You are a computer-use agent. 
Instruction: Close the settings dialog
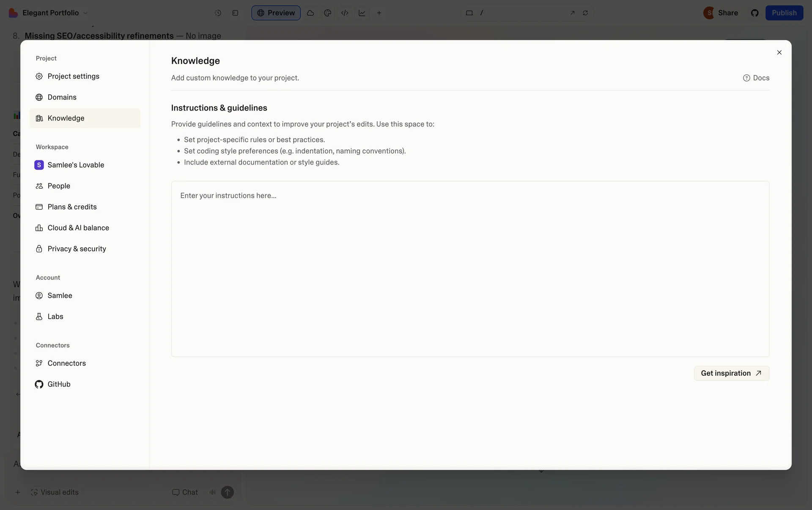coord(779,52)
